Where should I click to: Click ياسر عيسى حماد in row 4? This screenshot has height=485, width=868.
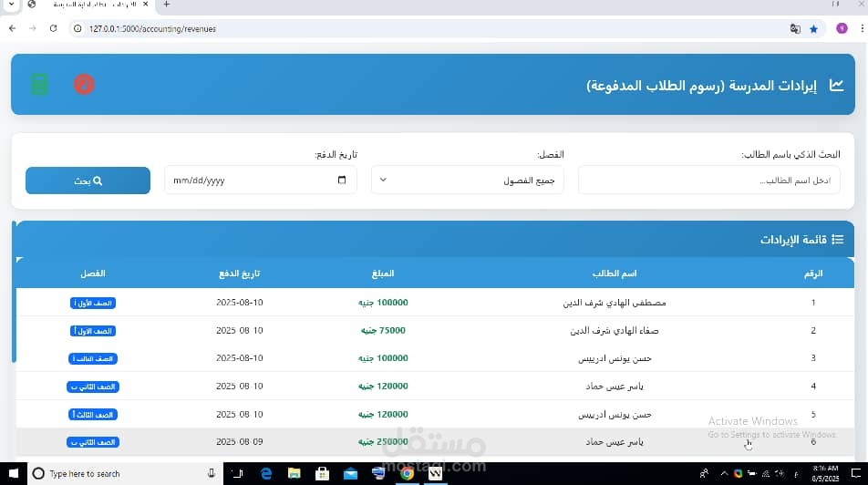point(615,387)
